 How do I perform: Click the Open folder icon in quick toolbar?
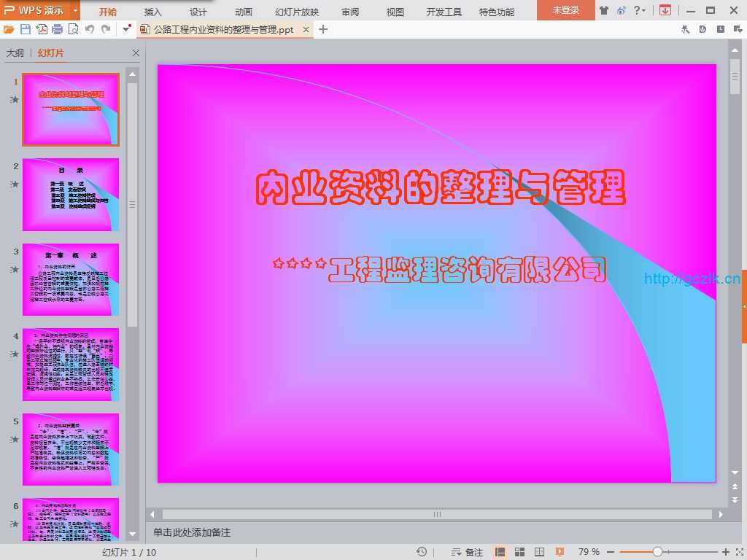point(9,29)
